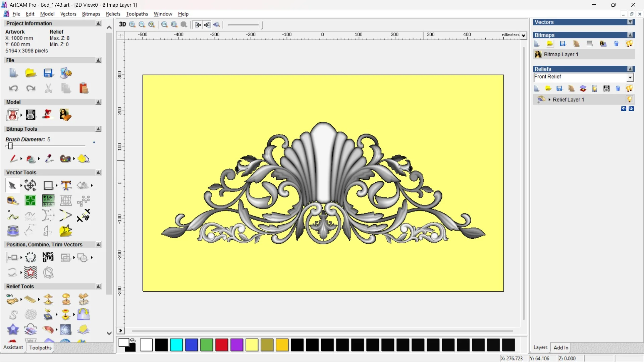This screenshot has height=362, width=644.
Task: Open the Add In tab
Action: [560, 348]
